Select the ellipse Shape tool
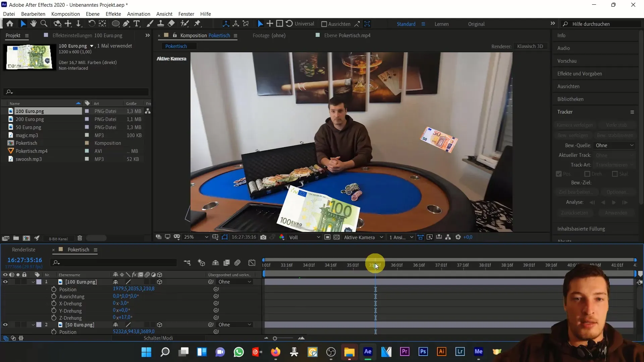Screen dimensions: 644x362 [115, 24]
